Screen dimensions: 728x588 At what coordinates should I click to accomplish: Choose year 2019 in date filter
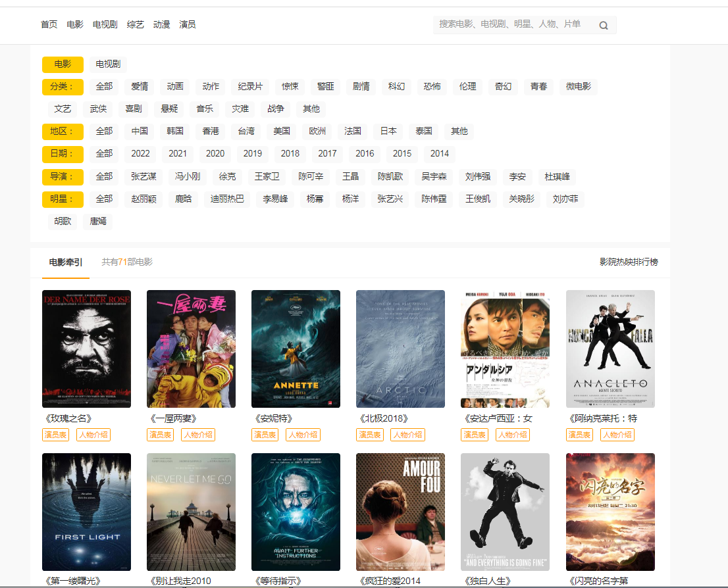tap(253, 154)
